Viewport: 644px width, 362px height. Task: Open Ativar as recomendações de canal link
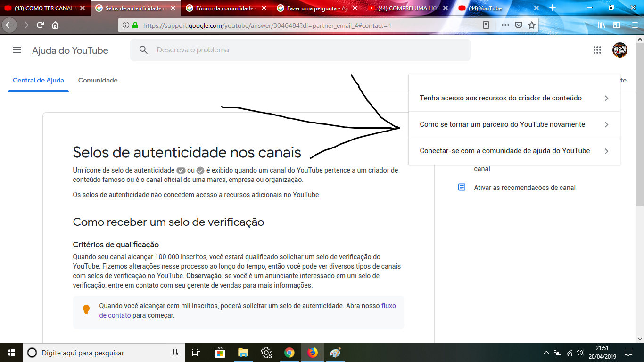point(525,187)
